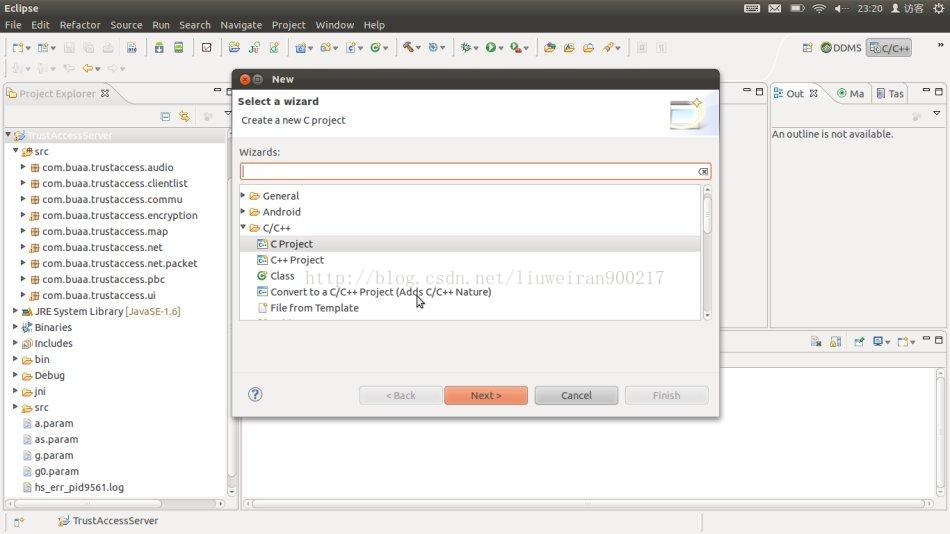Click the Finish button
The image size is (950, 534).
666,395
